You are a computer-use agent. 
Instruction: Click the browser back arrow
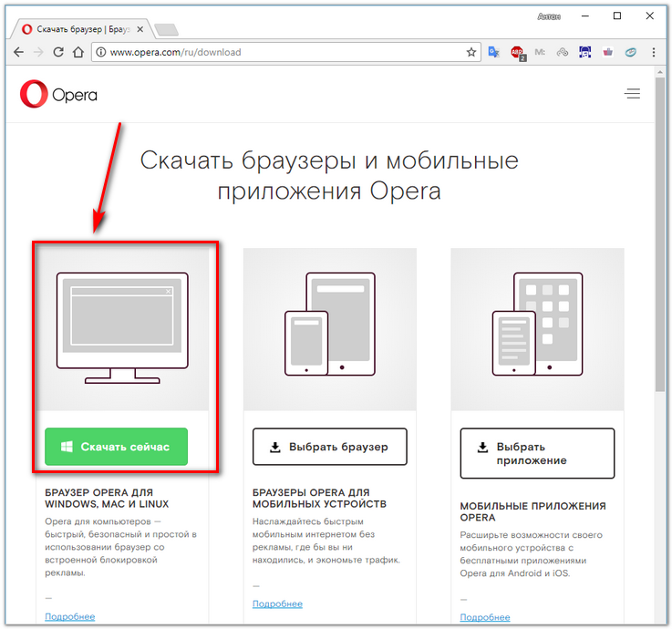coord(18,52)
